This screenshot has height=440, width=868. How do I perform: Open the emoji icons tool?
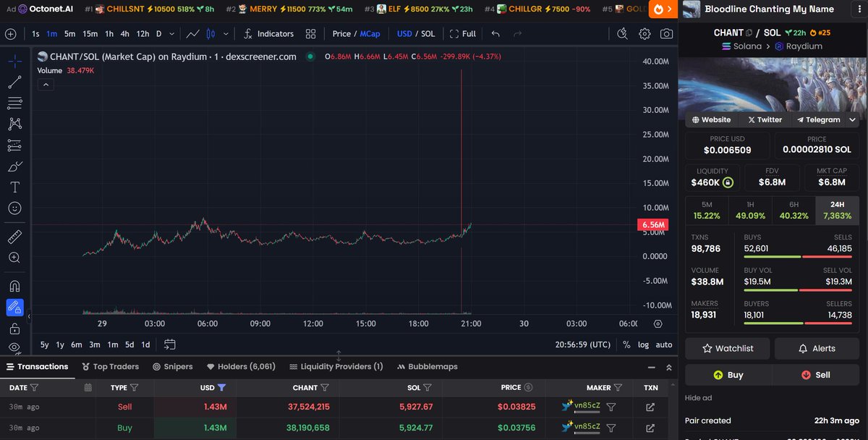(14, 208)
